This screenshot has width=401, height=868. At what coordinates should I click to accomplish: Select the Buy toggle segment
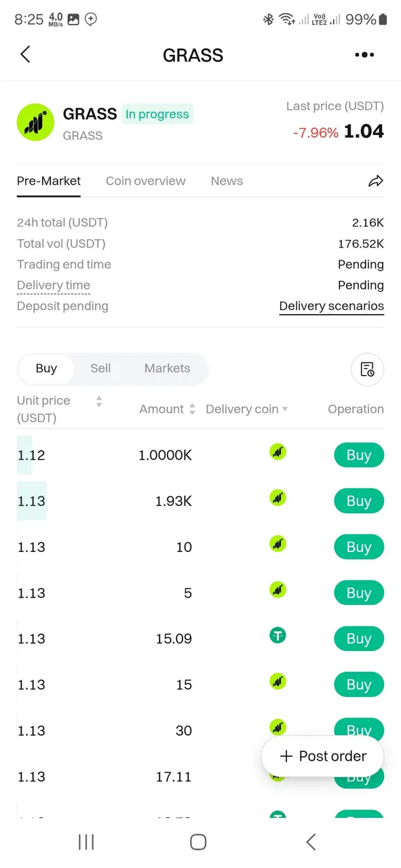46,369
